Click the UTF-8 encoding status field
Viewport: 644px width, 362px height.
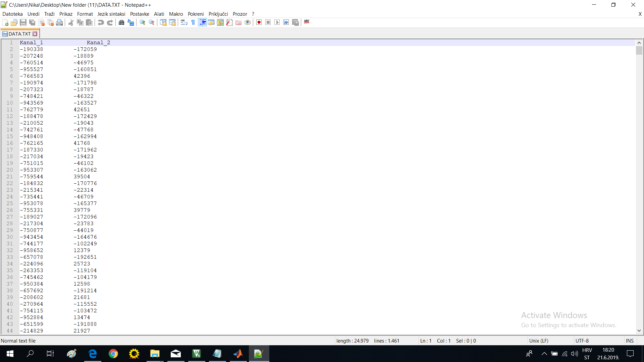582,341
